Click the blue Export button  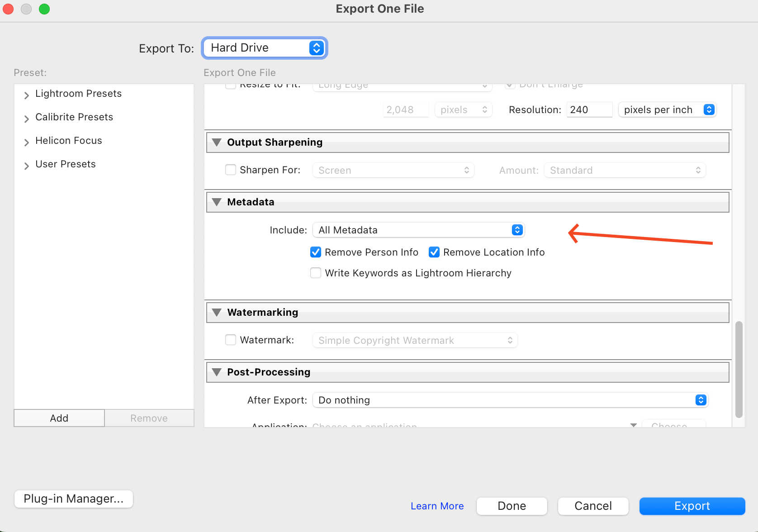(692, 506)
